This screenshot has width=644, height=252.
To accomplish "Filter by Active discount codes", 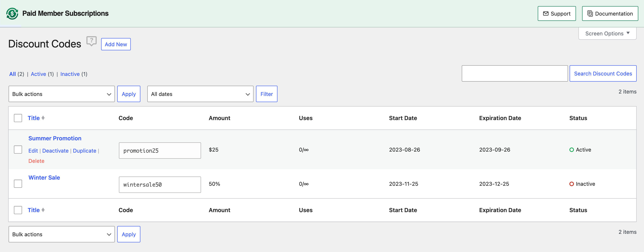I will 38,74.
